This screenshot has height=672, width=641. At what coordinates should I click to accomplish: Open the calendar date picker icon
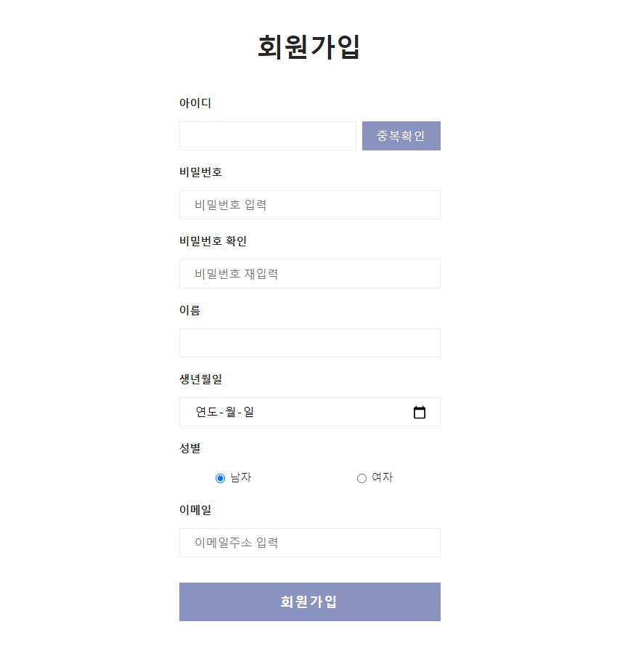click(x=420, y=412)
